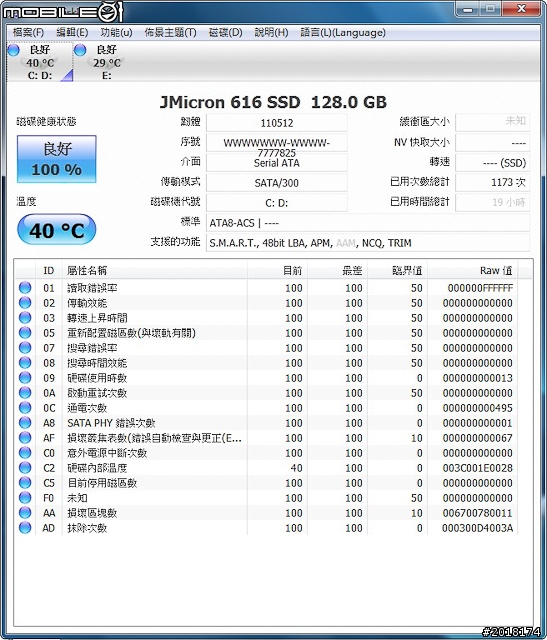Click the drive letter field showing C: D:

click(x=277, y=203)
